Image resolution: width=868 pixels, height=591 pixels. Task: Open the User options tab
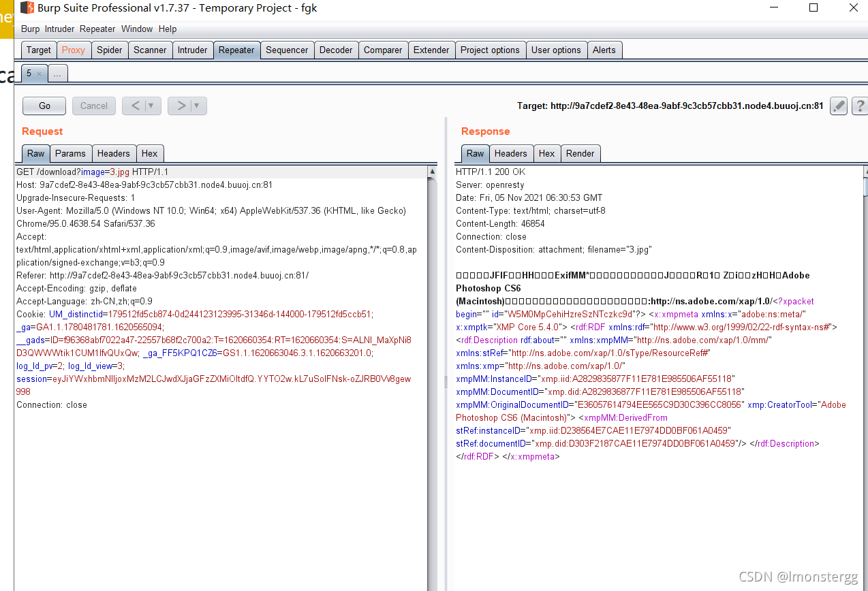[x=556, y=50]
